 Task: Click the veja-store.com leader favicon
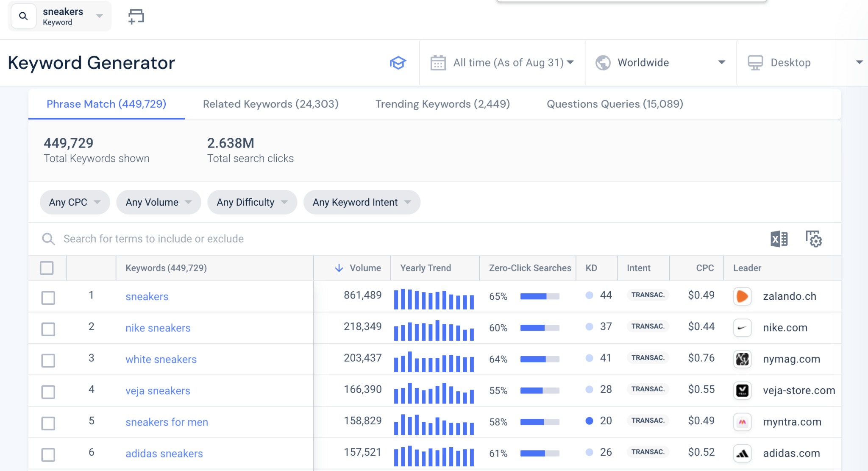click(742, 390)
